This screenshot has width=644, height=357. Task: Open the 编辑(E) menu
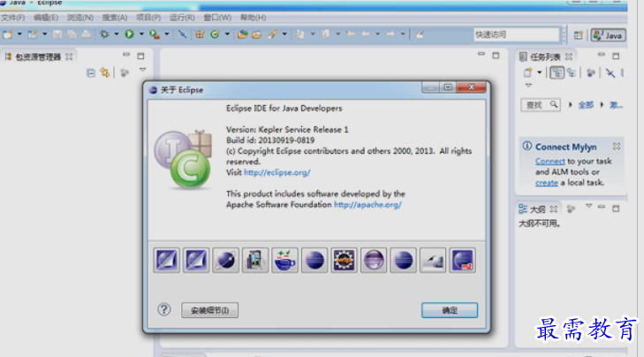pyautogui.click(x=46, y=18)
